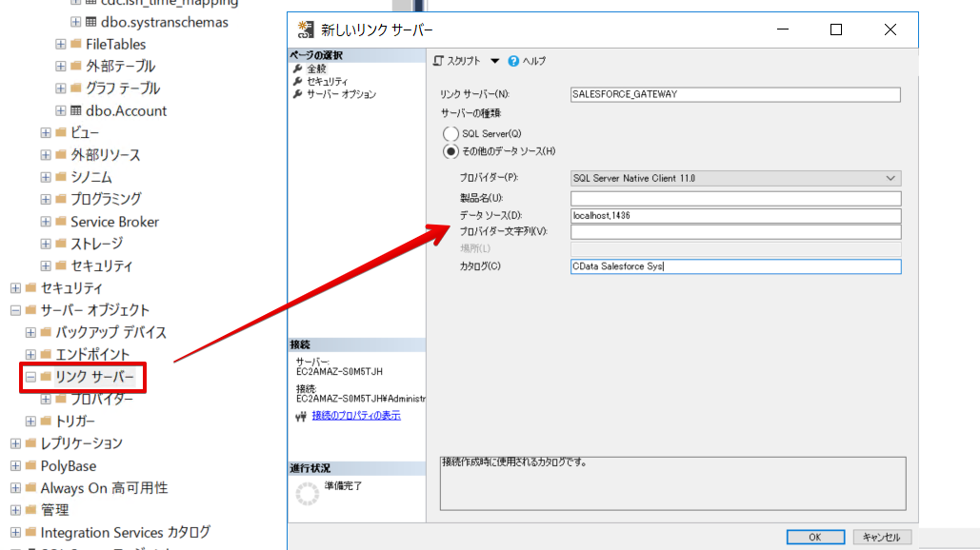Click the blue help question icon
Image resolution: width=980 pixels, height=550 pixels.
point(513,61)
